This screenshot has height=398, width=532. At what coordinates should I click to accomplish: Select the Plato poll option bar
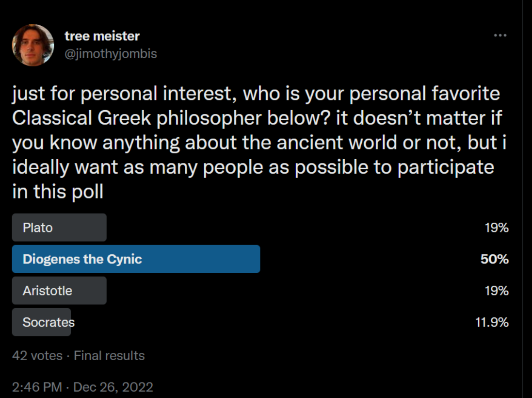pyautogui.click(x=59, y=228)
